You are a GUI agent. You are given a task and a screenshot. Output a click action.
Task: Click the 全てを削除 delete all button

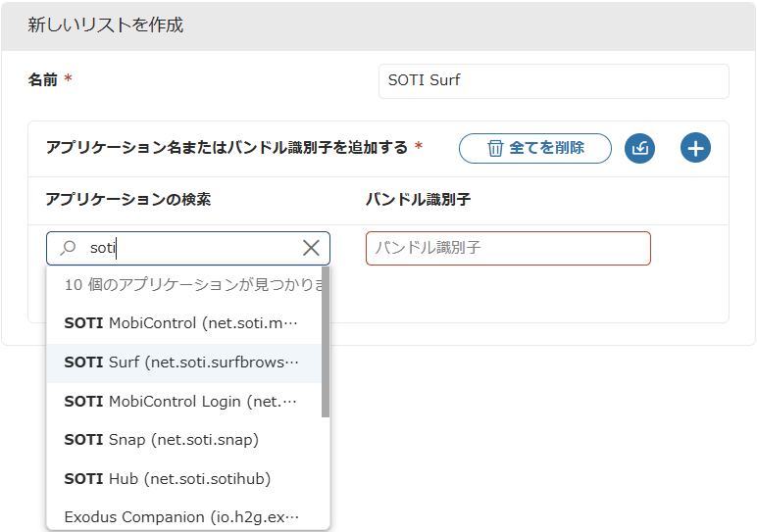click(535, 148)
